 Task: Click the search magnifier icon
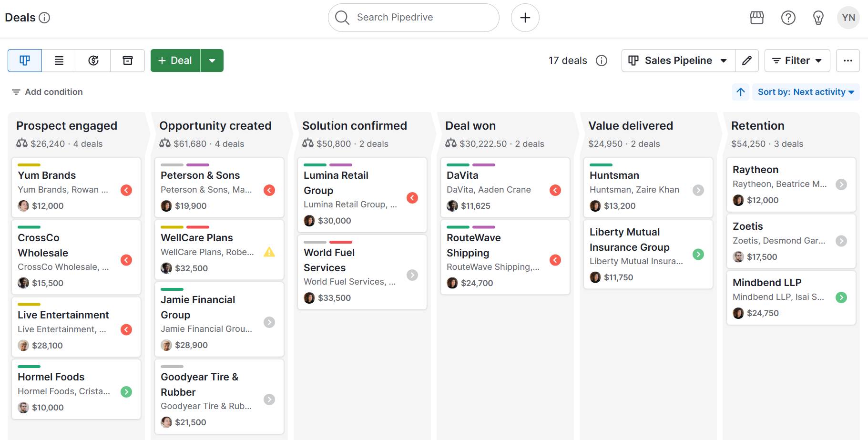[x=342, y=18]
